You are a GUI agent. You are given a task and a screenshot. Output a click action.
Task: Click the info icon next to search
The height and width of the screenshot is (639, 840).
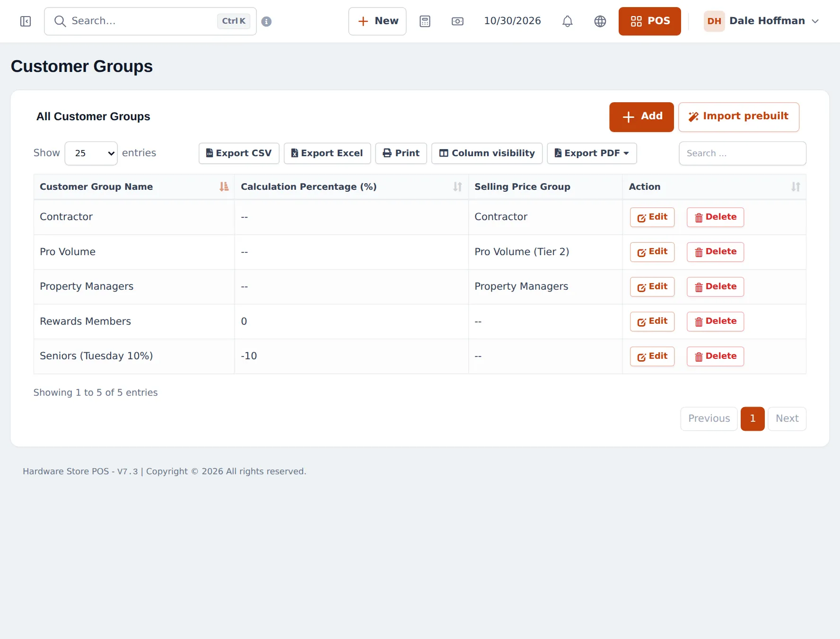(x=266, y=21)
